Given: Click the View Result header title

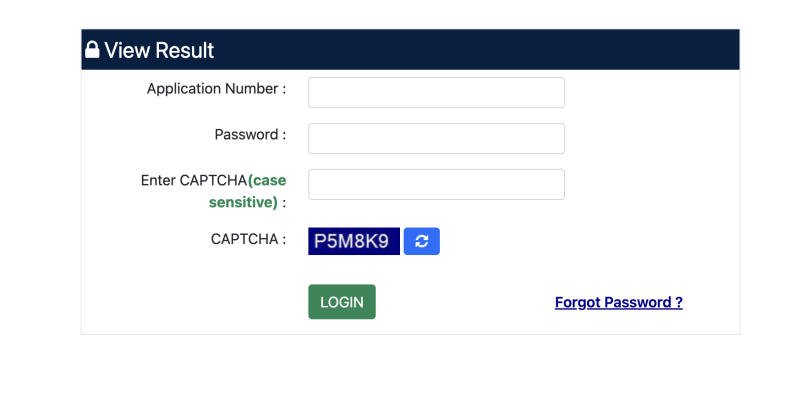Looking at the screenshot, I should pos(159,50).
